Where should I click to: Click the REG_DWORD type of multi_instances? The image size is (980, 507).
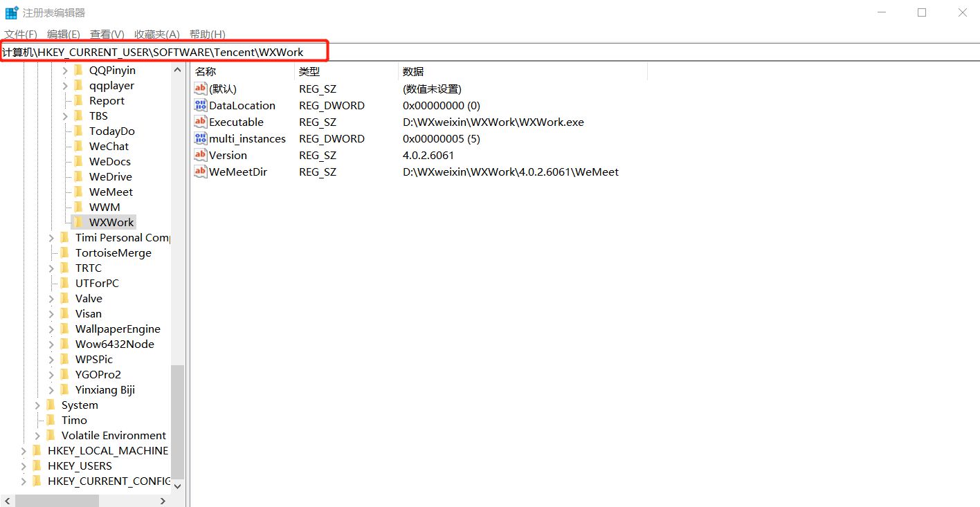click(332, 138)
